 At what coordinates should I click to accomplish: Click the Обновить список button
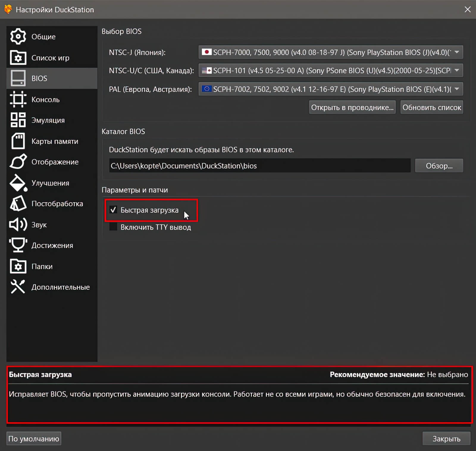(432, 107)
